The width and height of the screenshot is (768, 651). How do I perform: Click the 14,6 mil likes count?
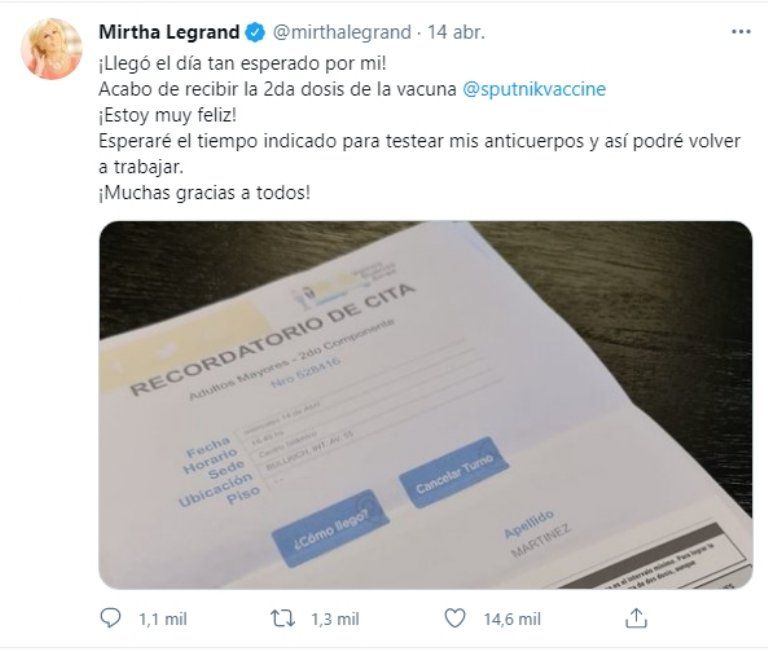(x=512, y=619)
